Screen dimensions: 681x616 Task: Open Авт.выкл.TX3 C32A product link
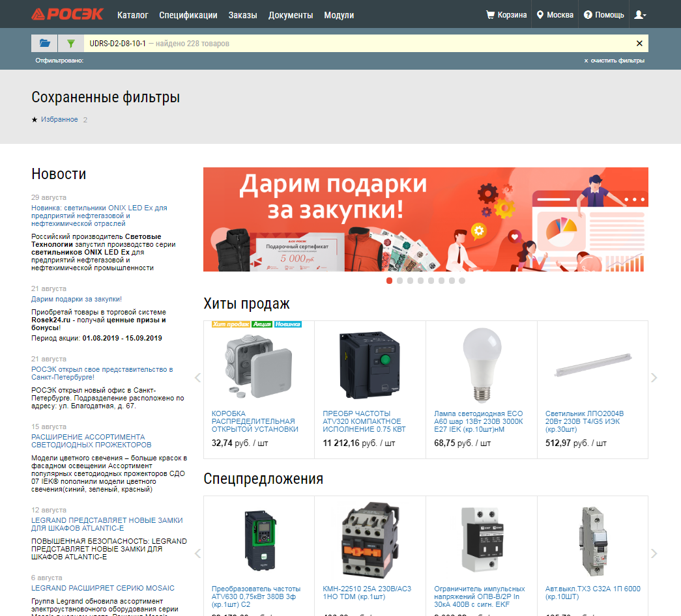[593, 593]
